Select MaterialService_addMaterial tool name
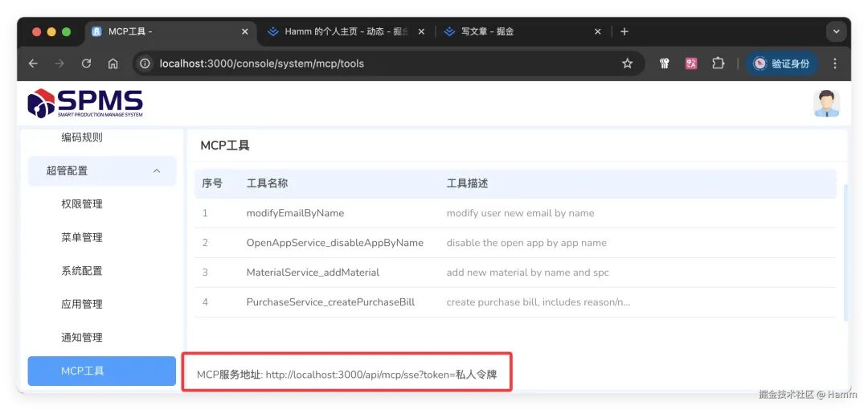Viewport: 868px width, 410px height. (313, 272)
